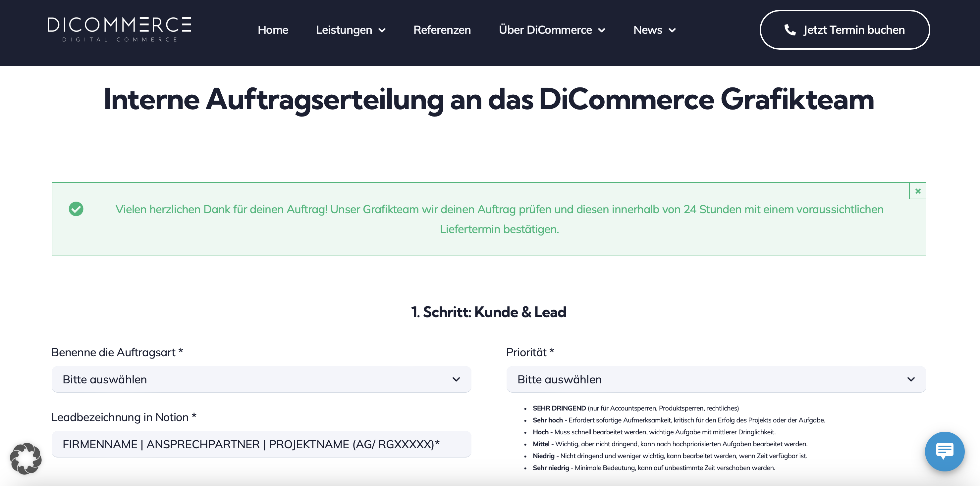Open the cookie settings flower icon

coord(26,459)
